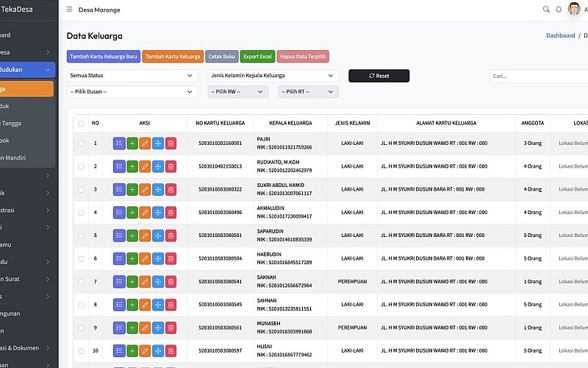Click green plus icon in RUDIANTO row
Viewport: 588px width, 368px height.
pos(132,166)
